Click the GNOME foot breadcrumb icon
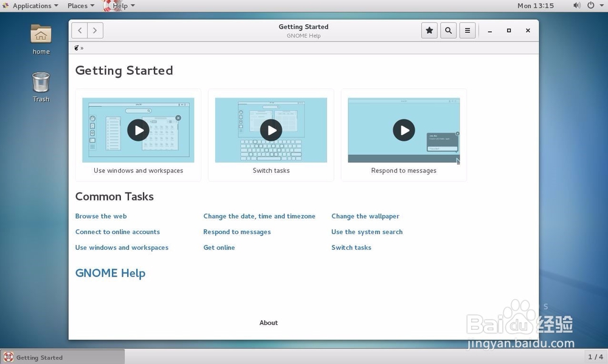This screenshot has width=608, height=364. 77,48
